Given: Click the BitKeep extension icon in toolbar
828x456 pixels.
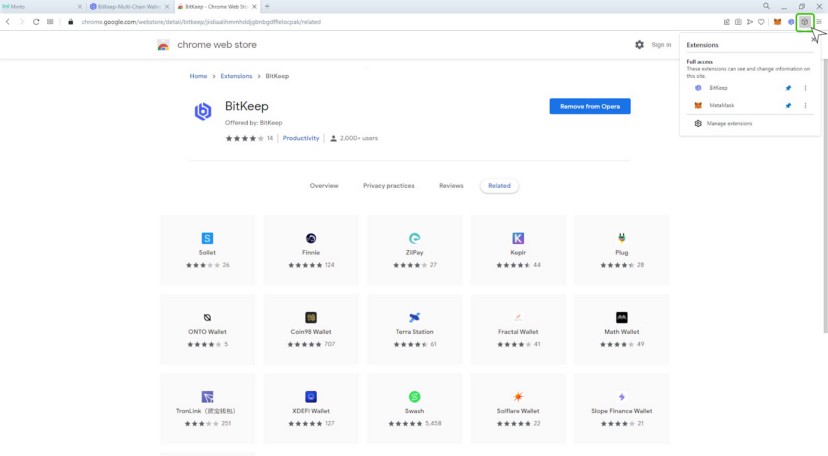Looking at the screenshot, I should (791, 22).
